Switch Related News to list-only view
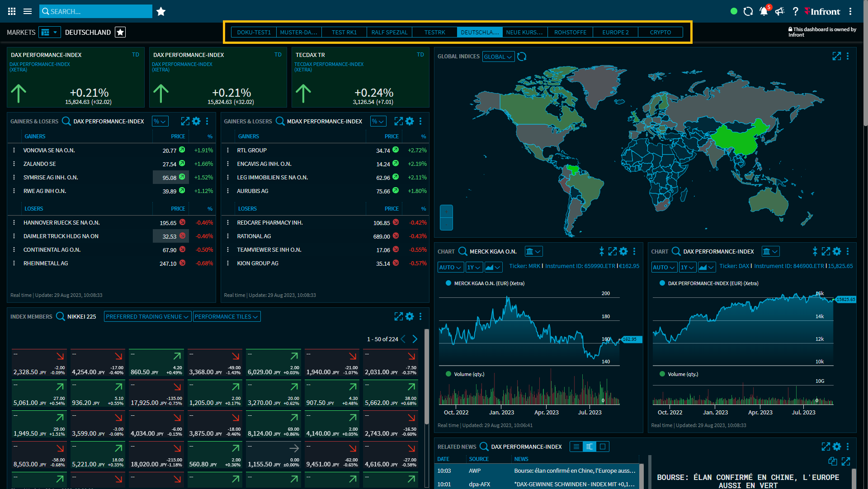The image size is (868, 489). click(x=576, y=447)
